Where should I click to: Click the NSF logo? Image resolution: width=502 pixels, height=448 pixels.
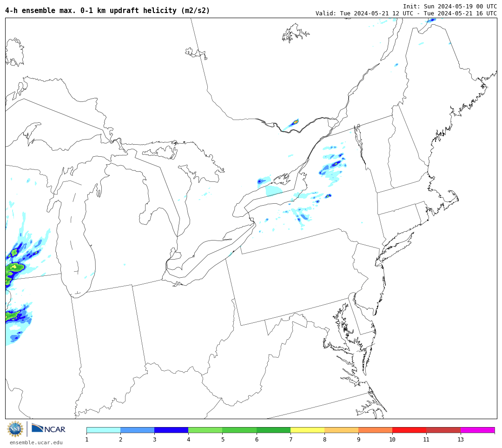15,429
